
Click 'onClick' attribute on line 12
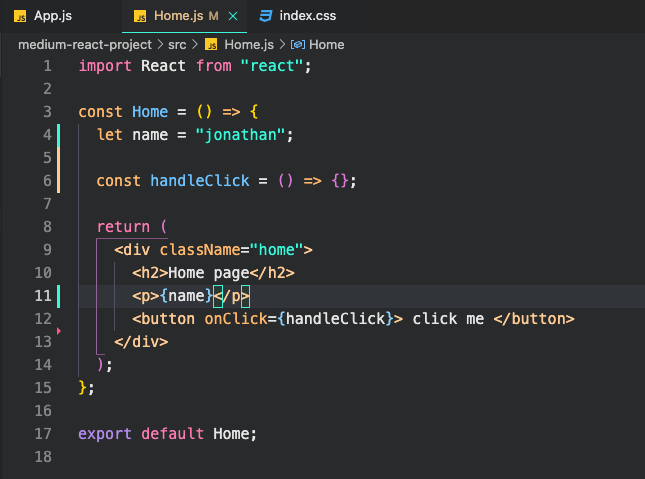236,319
